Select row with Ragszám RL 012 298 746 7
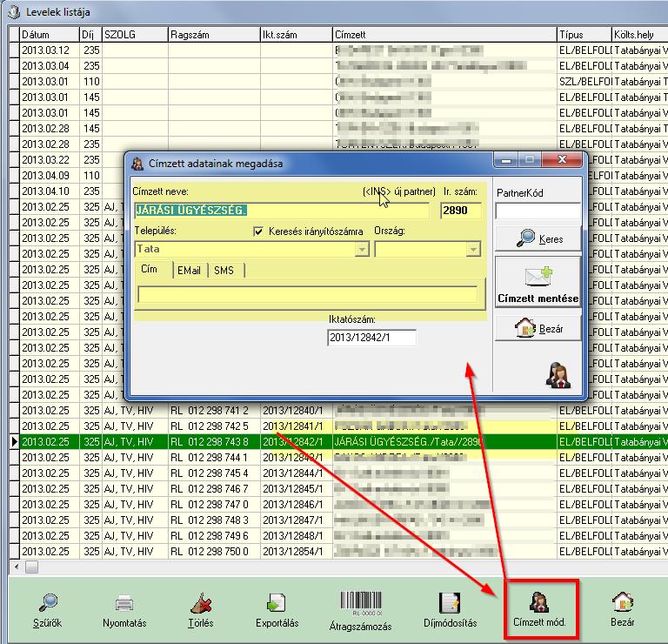668x644 pixels. click(x=338, y=489)
